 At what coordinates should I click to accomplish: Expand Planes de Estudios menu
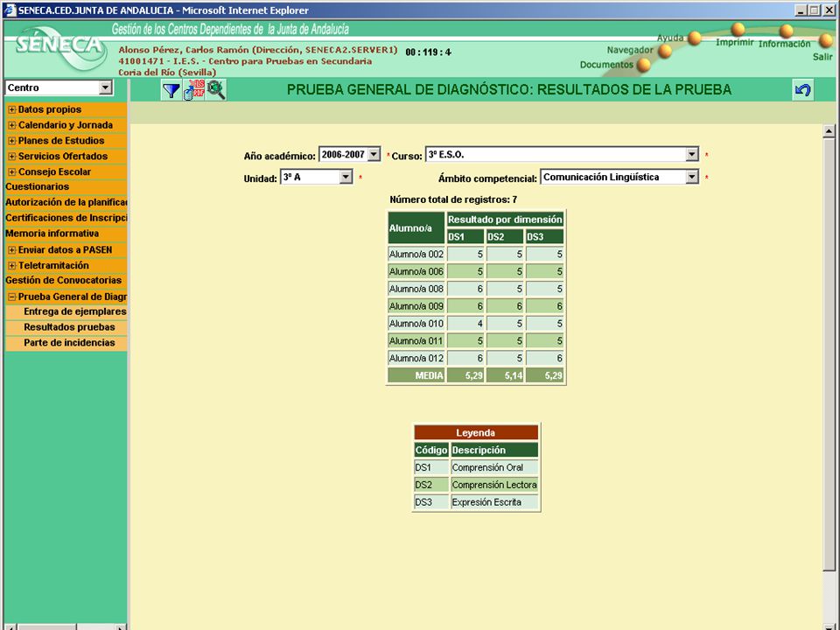[11, 140]
